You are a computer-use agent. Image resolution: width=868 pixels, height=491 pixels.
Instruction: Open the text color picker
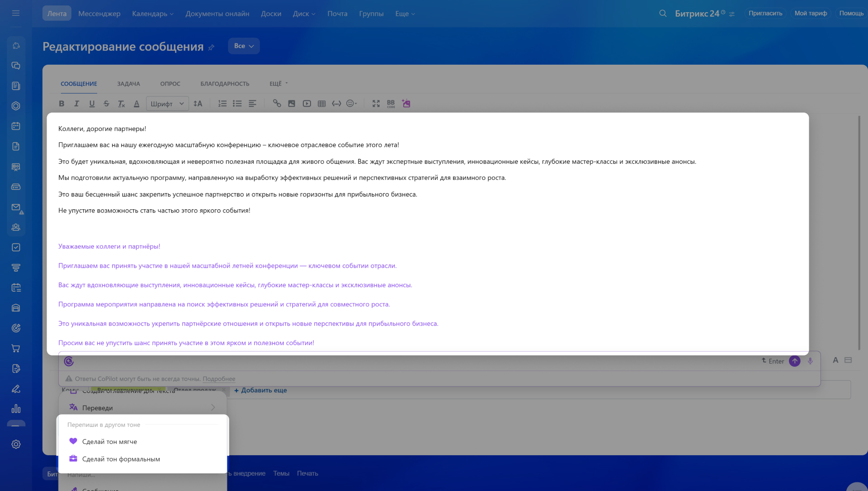pos(137,104)
